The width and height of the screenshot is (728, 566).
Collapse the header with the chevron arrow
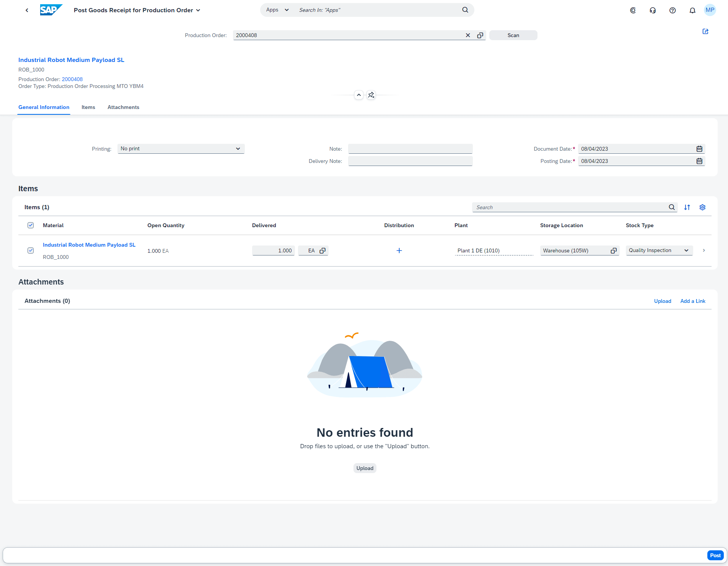coord(358,94)
